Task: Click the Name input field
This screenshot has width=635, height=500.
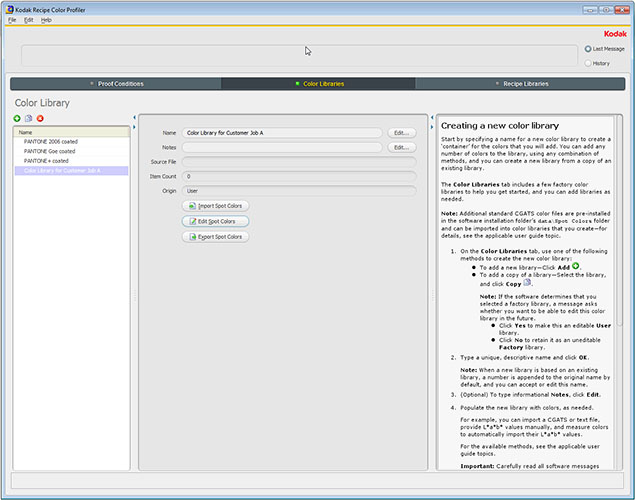Action: point(282,133)
